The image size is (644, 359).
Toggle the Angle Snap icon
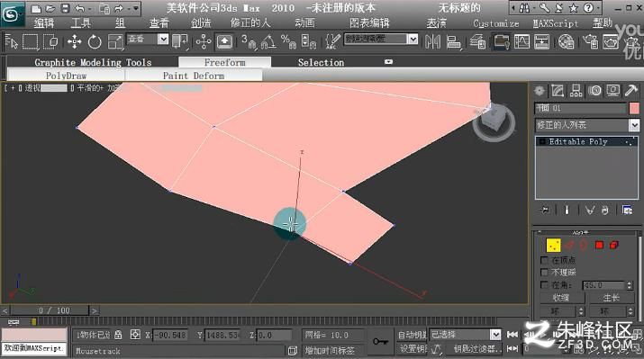pyautogui.click(x=268, y=42)
